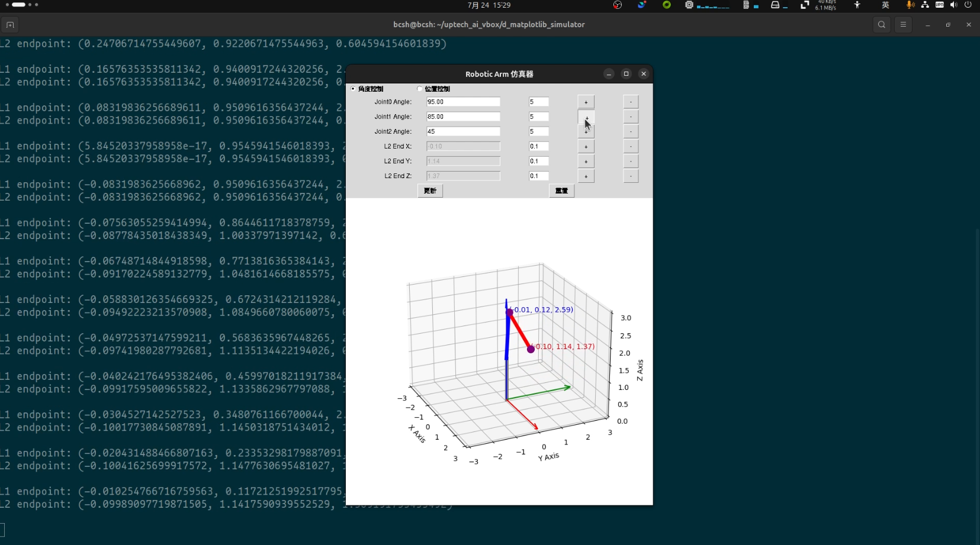980x545 pixels.
Task: Click the Joint2 Angle step size field
Action: click(539, 131)
